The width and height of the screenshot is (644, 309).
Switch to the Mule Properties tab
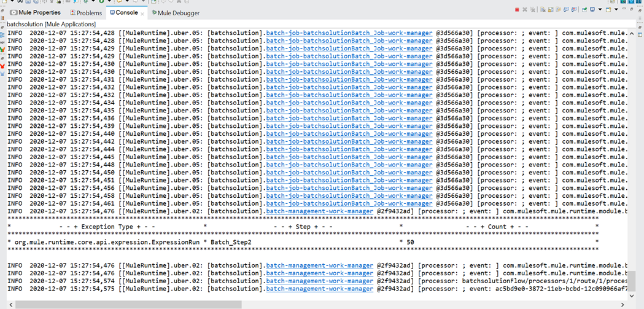(x=35, y=13)
